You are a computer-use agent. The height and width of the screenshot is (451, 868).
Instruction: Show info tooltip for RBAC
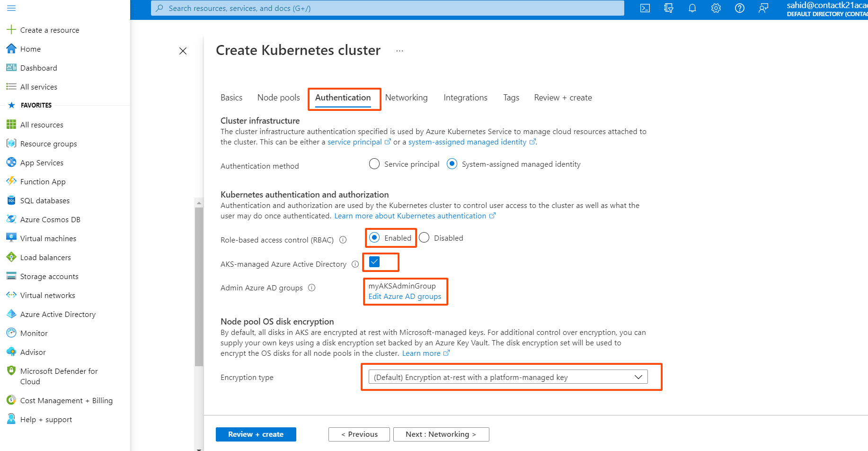[343, 240]
